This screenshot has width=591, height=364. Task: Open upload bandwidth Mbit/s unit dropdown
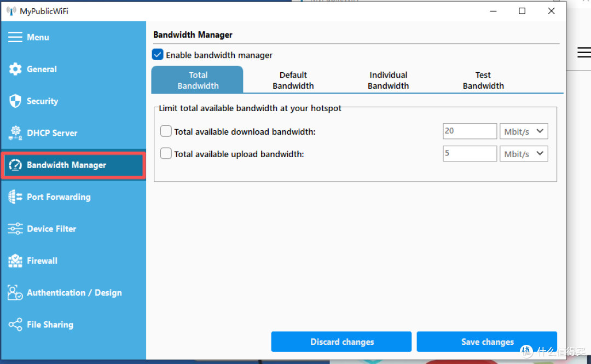(524, 153)
